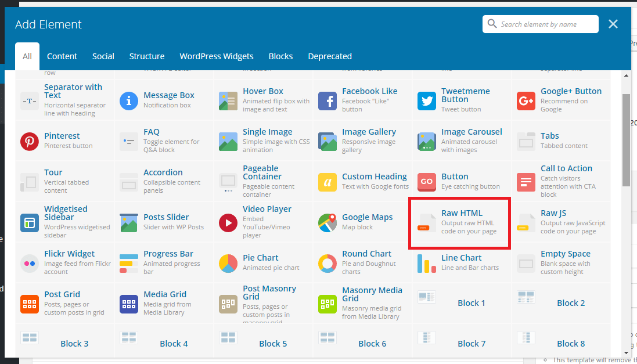Select the Custom Heading yellow icon

click(328, 182)
